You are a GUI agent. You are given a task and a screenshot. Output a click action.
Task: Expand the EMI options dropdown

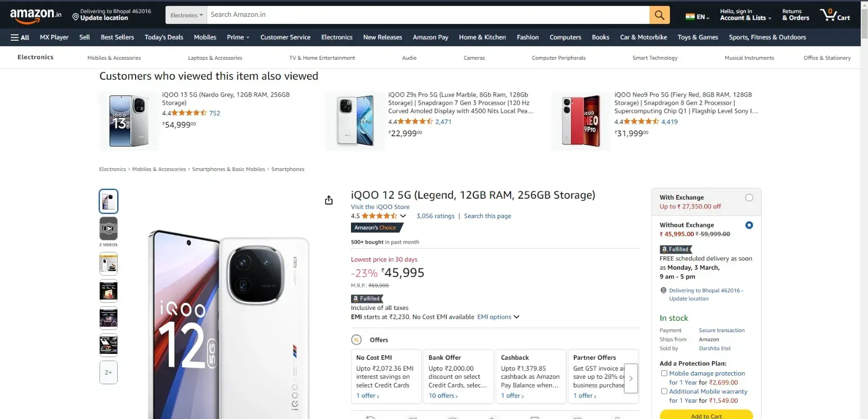point(497,316)
